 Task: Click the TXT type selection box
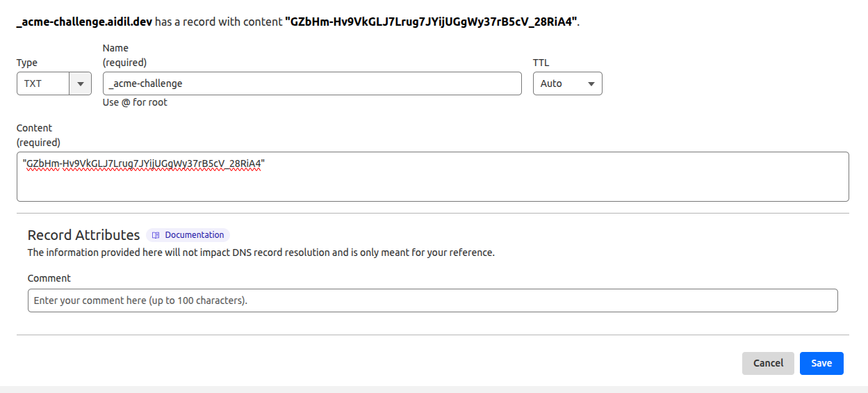click(x=43, y=83)
